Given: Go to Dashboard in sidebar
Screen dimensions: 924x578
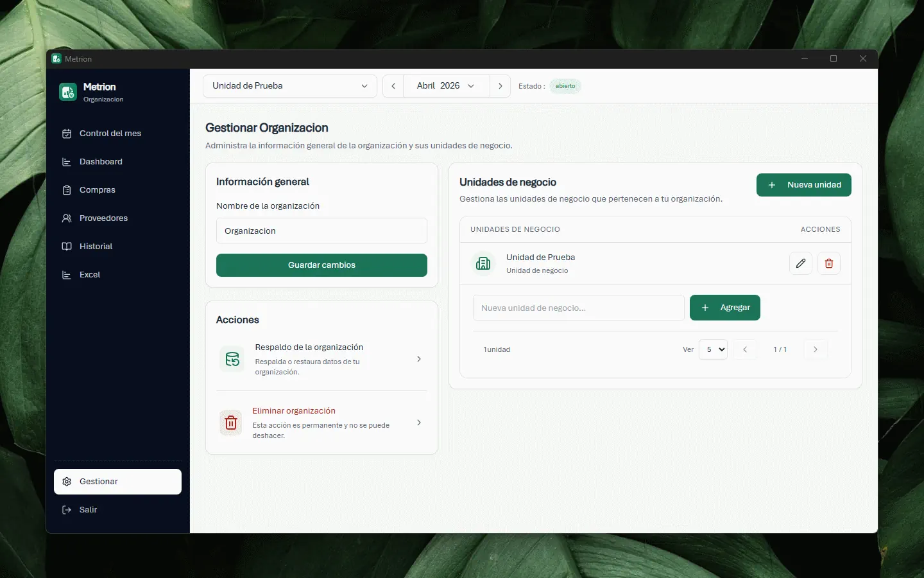Looking at the screenshot, I should [x=117, y=162].
